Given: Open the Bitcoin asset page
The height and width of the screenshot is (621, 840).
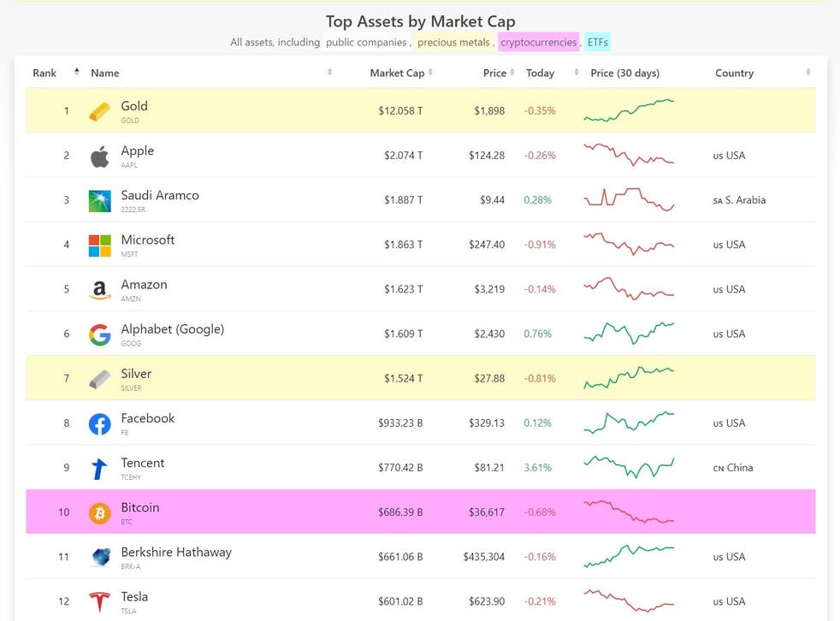Looking at the screenshot, I should click(139, 507).
